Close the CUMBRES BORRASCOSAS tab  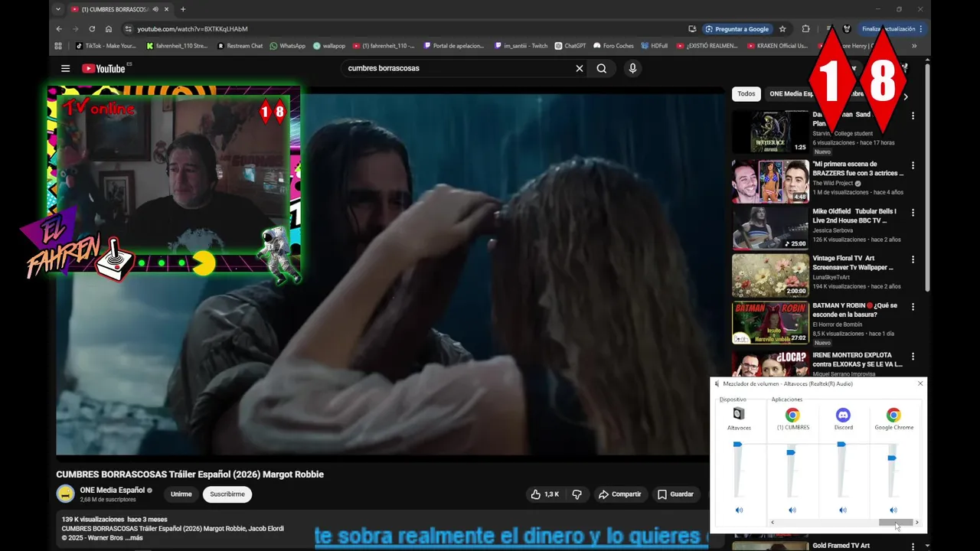(x=166, y=9)
